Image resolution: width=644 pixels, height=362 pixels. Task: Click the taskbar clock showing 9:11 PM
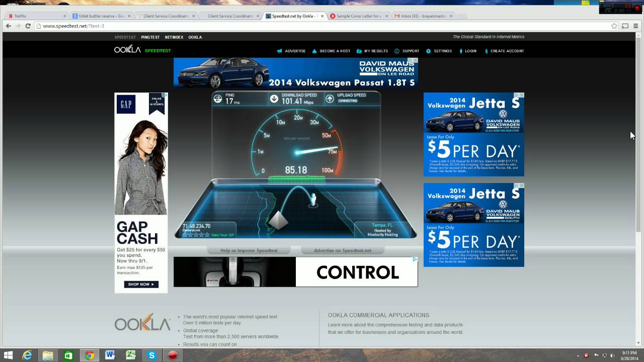coord(629,355)
